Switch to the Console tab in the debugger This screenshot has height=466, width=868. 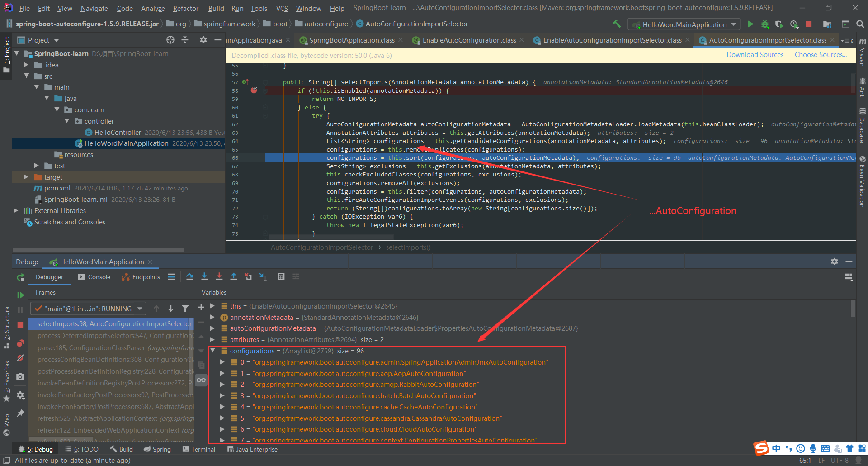pyautogui.click(x=94, y=277)
